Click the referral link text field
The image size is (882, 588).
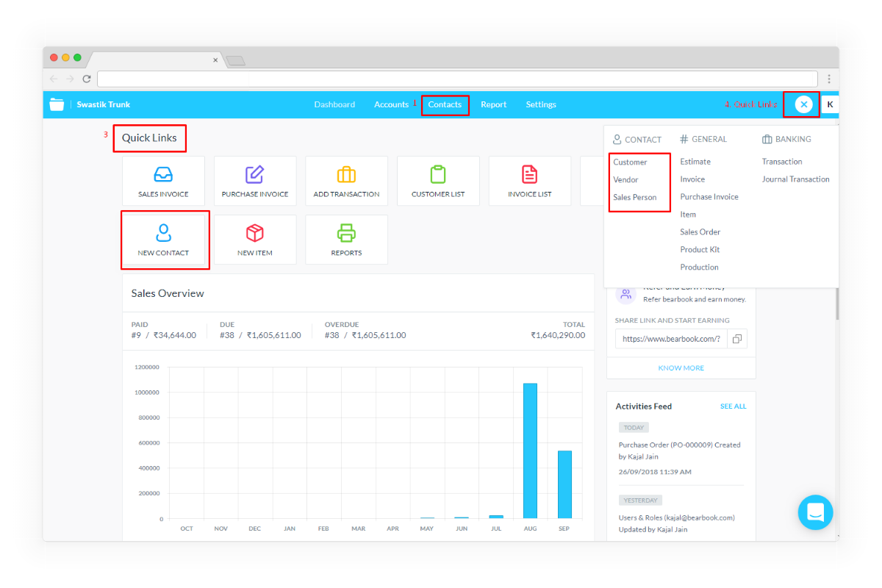click(x=672, y=339)
